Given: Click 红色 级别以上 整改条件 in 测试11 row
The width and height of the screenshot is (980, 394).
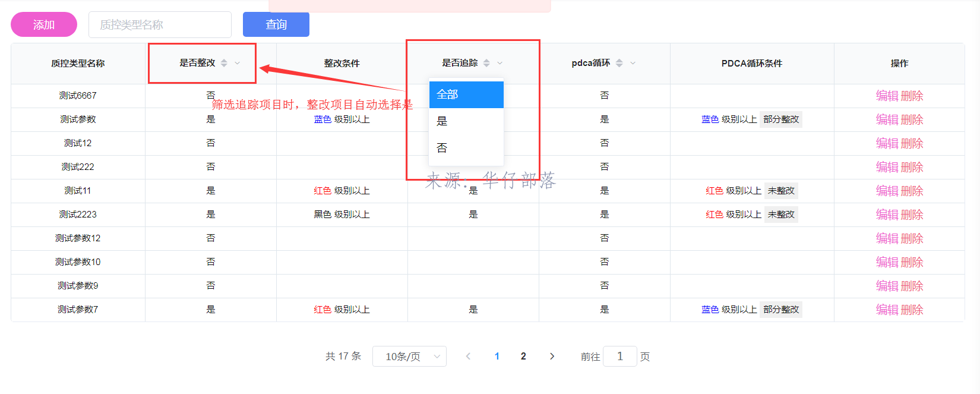Looking at the screenshot, I should [x=342, y=191].
